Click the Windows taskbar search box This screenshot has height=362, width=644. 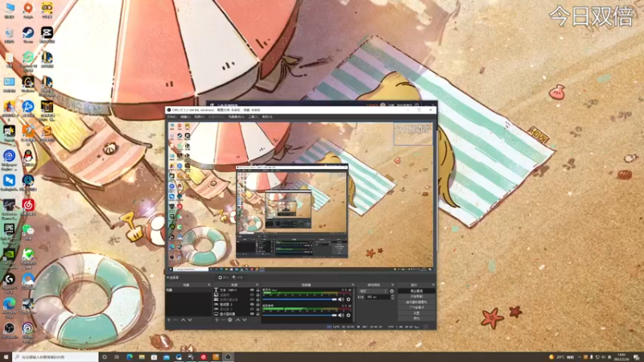pyautogui.click(x=55, y=357)
